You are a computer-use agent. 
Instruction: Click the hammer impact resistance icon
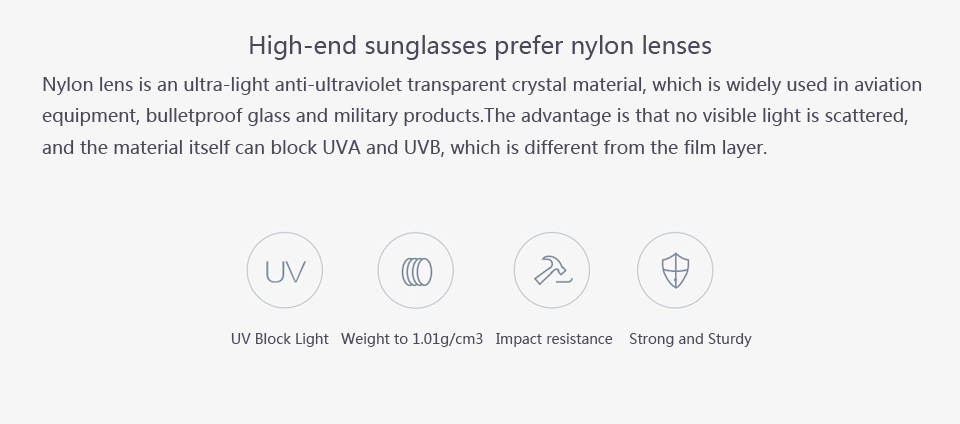coord(551,271)
